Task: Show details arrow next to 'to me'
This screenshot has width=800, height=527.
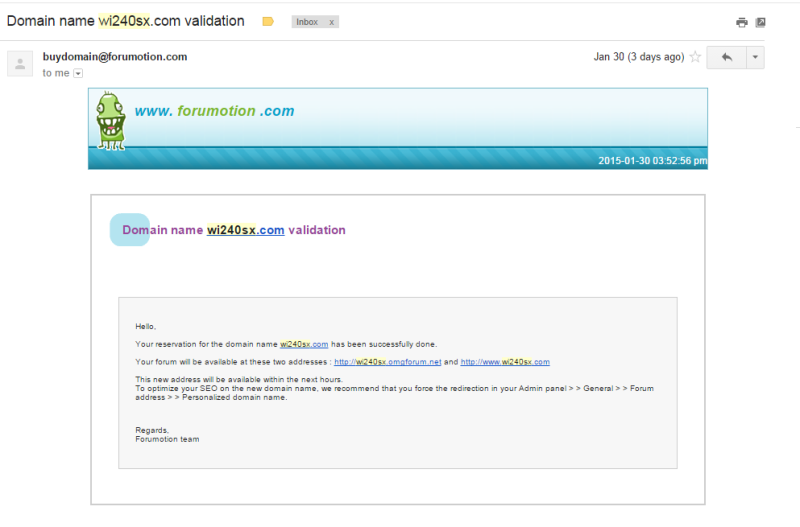Action: click(x=78, y=73)
